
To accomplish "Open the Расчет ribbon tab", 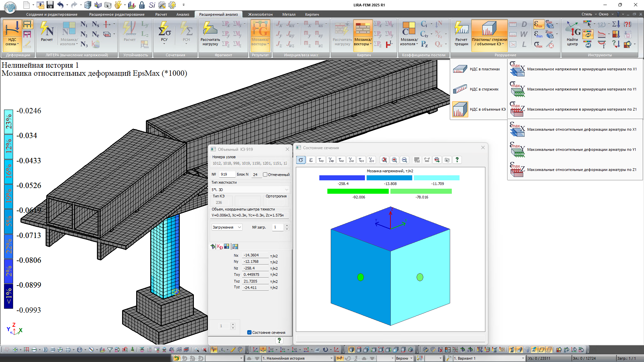I will (161, 14).
